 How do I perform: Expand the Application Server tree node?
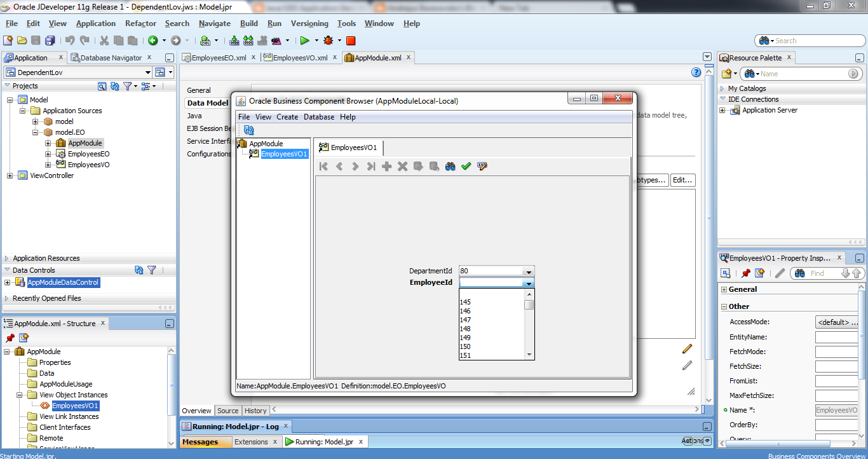pos(722,110)
